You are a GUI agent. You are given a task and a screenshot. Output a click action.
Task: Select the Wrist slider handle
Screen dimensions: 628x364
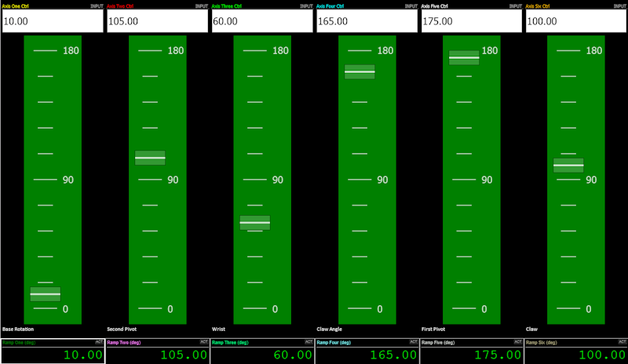pos(255,223)
